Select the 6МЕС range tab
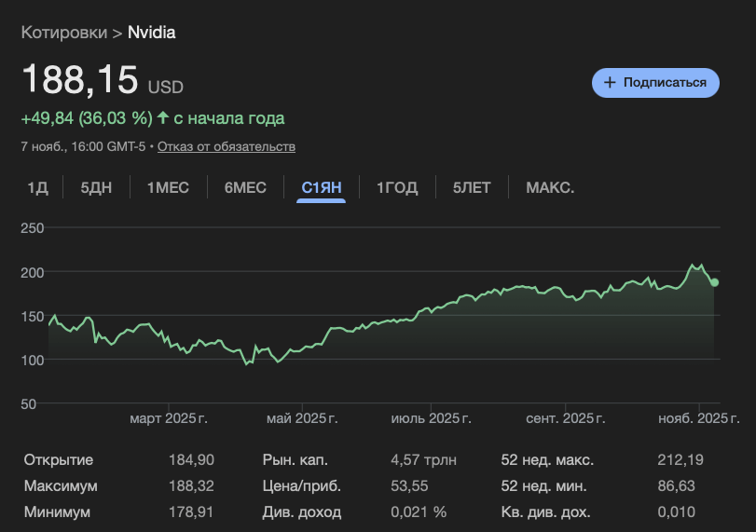Screen dimensions: 756x532 [x=245, y=187]
